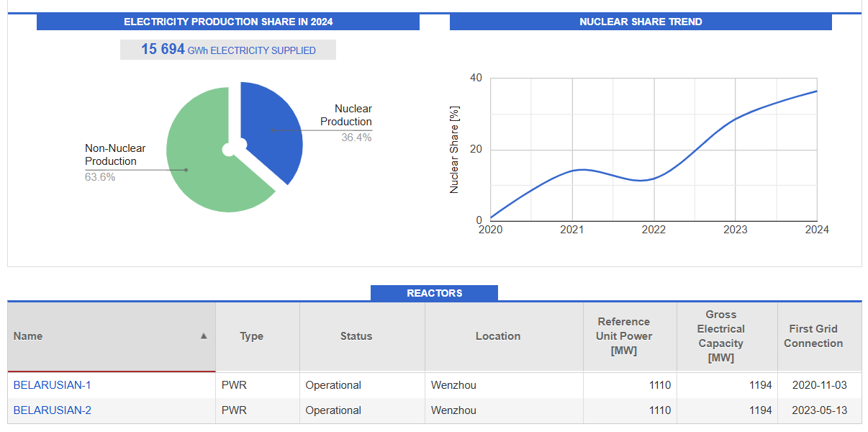Click the Nuclear Share Trend header

[641, 22]
